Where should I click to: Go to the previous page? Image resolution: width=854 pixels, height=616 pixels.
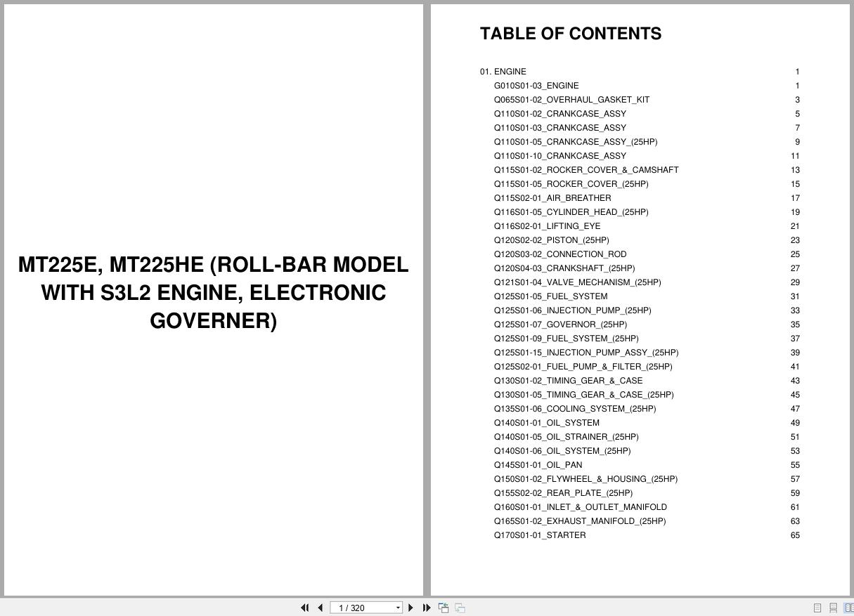[321, 608]
